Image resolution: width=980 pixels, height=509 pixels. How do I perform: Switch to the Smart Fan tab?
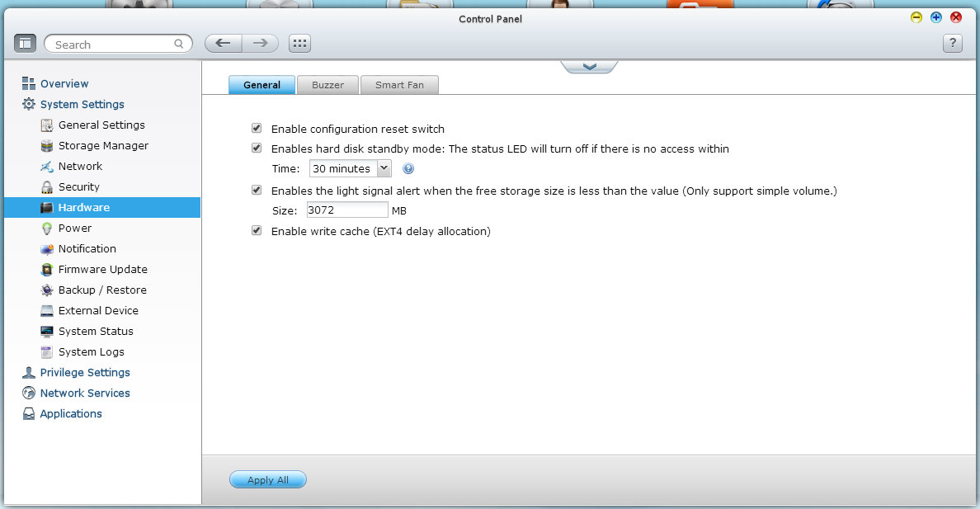point(399,85)
